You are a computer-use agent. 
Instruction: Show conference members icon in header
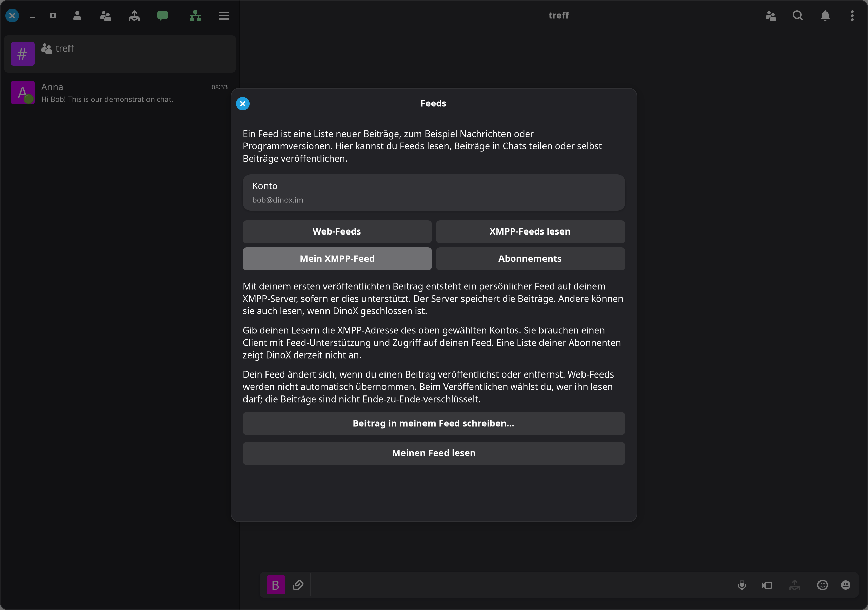771,16
